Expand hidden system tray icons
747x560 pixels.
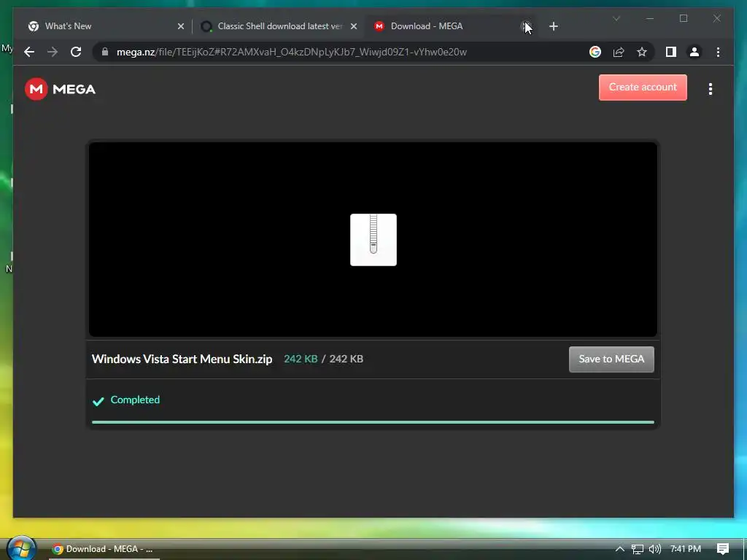pyautogui.click(x=619, y=549)
